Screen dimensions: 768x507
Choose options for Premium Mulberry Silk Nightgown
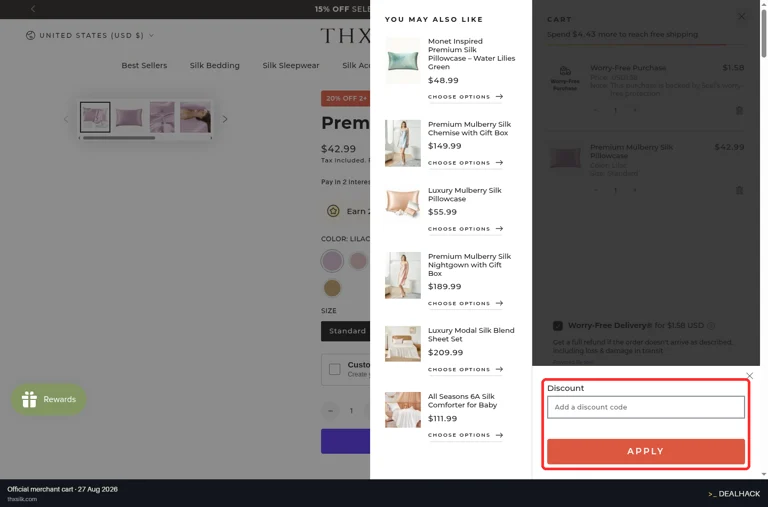click(x=465, y=303)
